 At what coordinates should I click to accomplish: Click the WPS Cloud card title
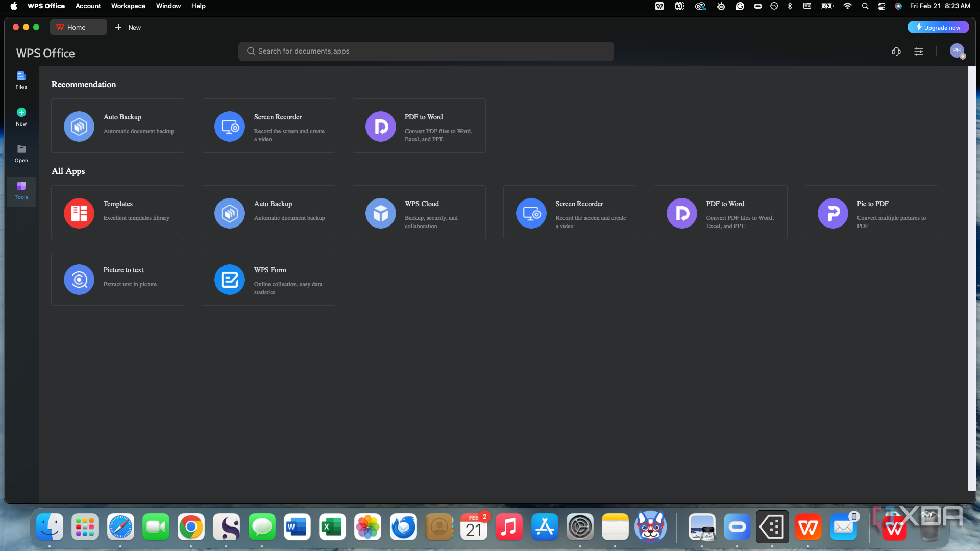coord(422,204)
